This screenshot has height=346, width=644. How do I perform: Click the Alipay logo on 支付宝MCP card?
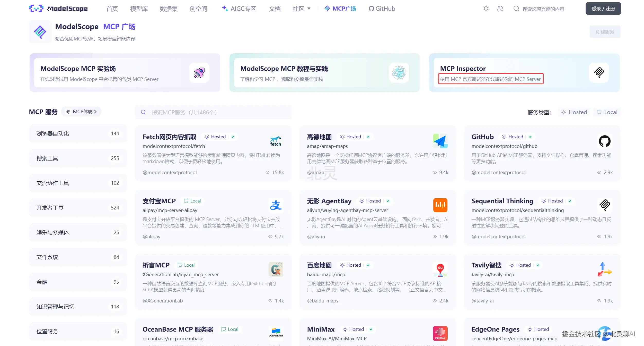276,205
